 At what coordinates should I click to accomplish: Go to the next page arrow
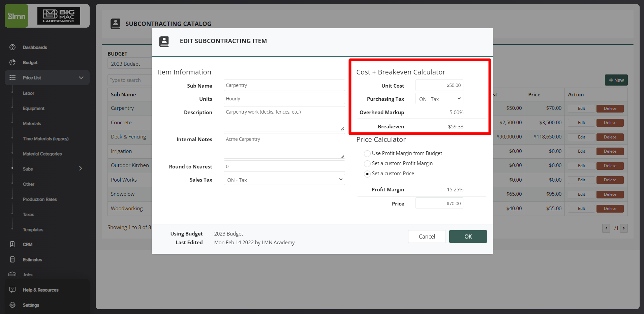click(624, 228)
